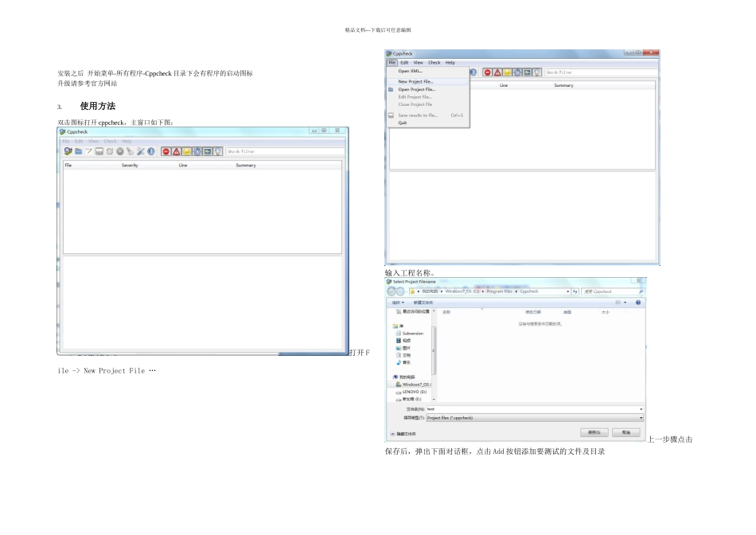Click Quick Filter field in window showing Severity column
Screen dimensions: 756x535
pyautogui.click(x=286, y=151)
